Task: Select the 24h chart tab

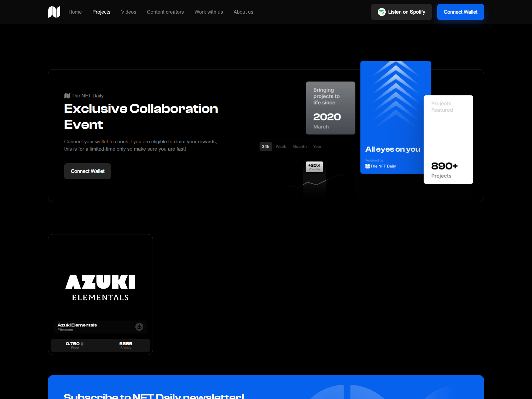Action: (x=266, y=147)
